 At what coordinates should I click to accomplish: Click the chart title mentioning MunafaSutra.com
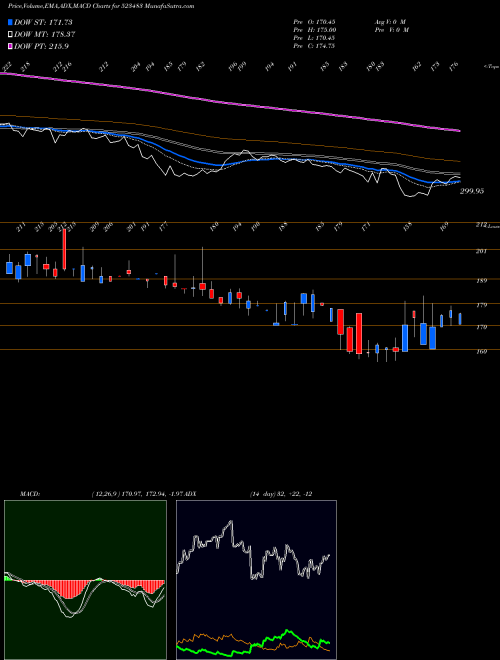pyautogui.click(x=101, y=6)
